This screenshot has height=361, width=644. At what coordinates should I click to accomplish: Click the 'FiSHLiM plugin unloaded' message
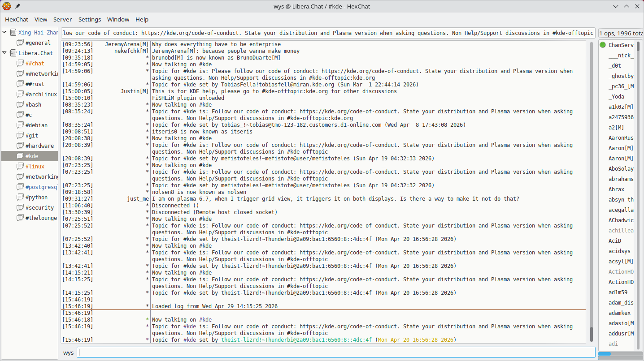[x=188, y=98]
